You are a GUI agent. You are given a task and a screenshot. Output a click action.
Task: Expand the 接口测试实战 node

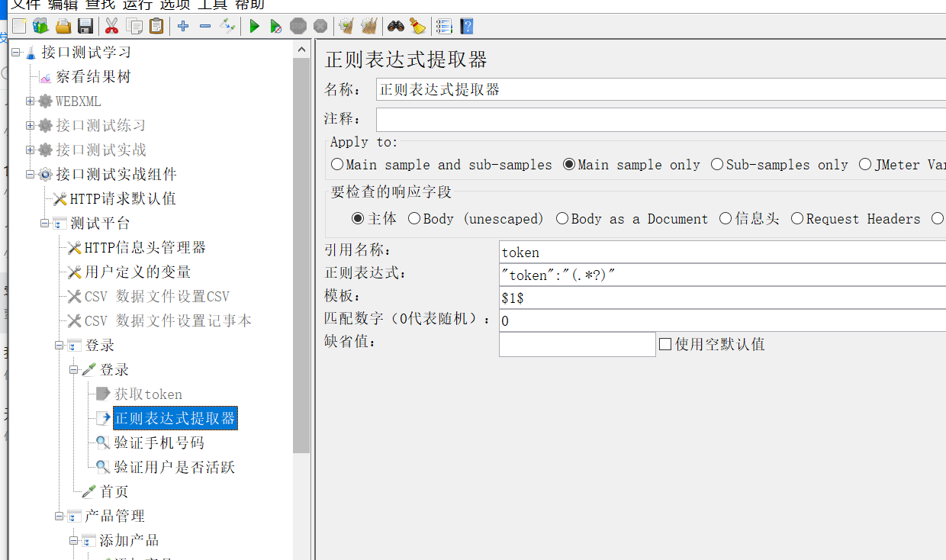(31, 150)
